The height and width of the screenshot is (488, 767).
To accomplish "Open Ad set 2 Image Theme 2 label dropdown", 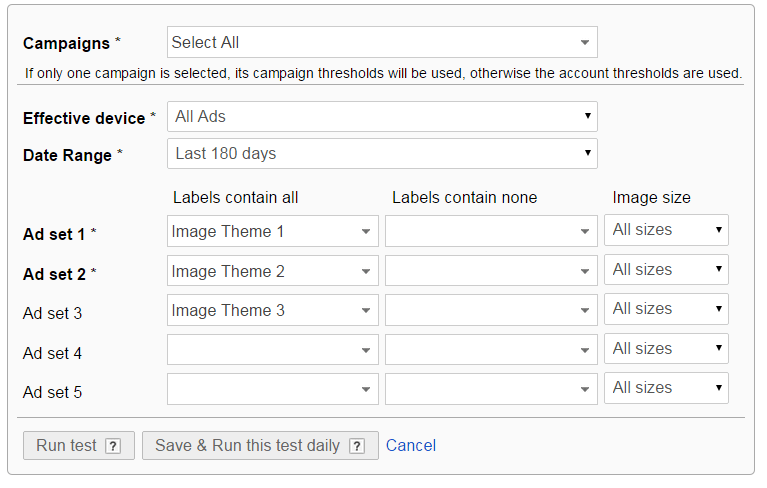I will (273, 271).
